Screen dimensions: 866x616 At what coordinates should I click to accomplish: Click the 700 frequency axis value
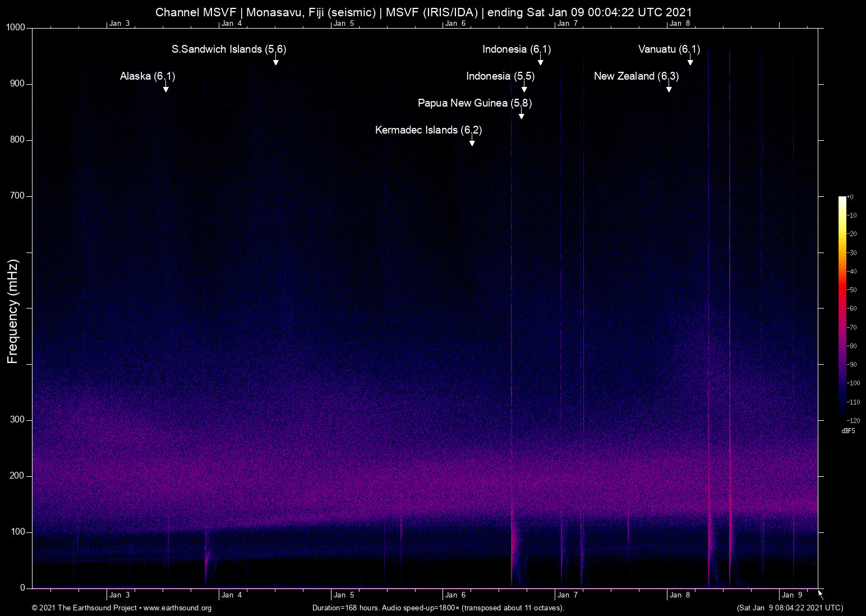point(17,196)
